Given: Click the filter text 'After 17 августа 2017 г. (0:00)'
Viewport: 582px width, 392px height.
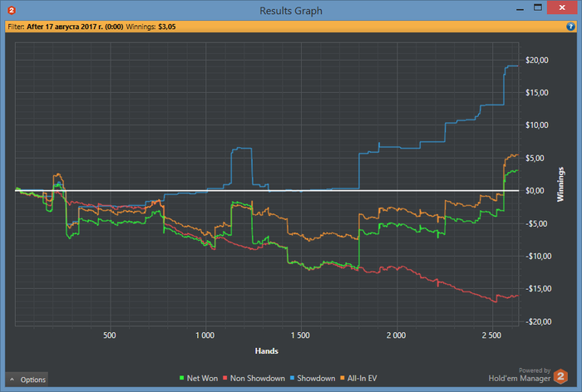Looking at the screenshot, I should click(x=75, y=27).
